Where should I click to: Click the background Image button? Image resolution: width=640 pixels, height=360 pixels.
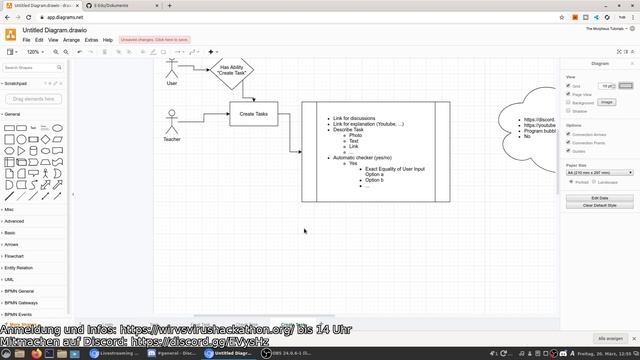pyautogui.click(x=607, y=102)
